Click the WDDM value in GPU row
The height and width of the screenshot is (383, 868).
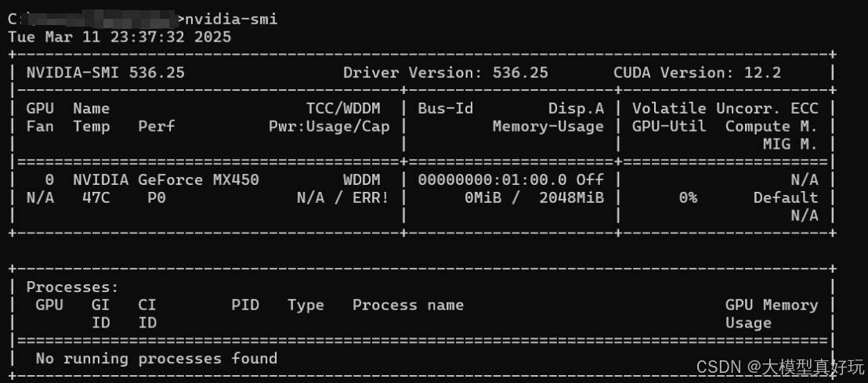(362, 180)
